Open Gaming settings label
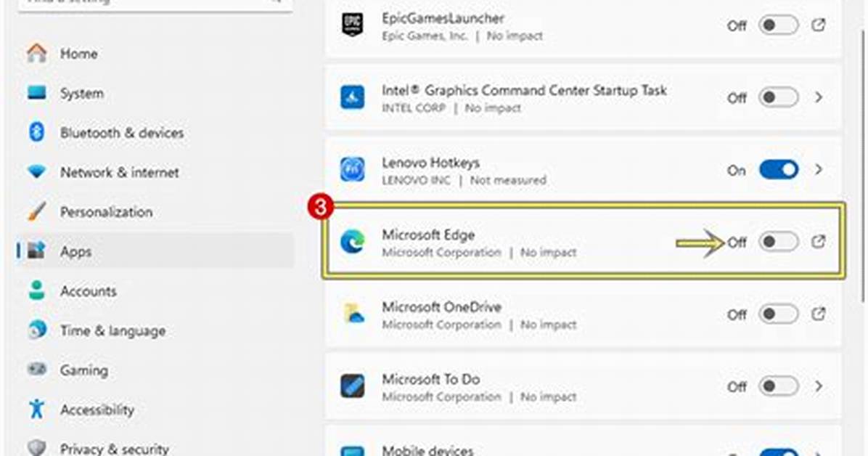Image resolution: width=868 pixels, height=456 pixels. 84,370
